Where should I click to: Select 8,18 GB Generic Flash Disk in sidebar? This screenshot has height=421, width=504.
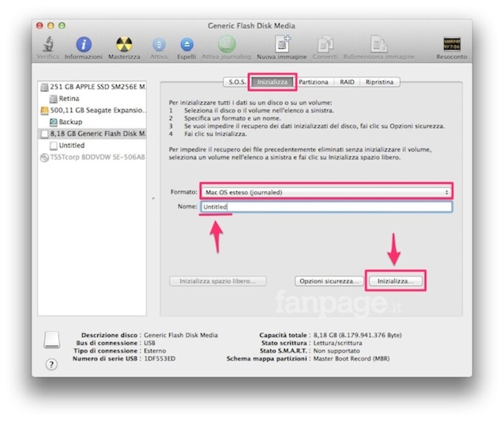92,133
